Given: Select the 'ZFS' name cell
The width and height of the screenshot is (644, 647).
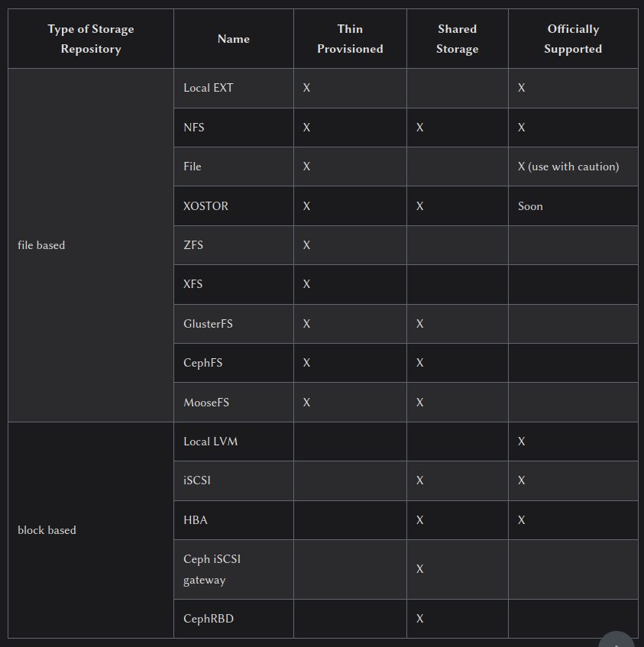Looking at the screenshot, I should point(193,245).
